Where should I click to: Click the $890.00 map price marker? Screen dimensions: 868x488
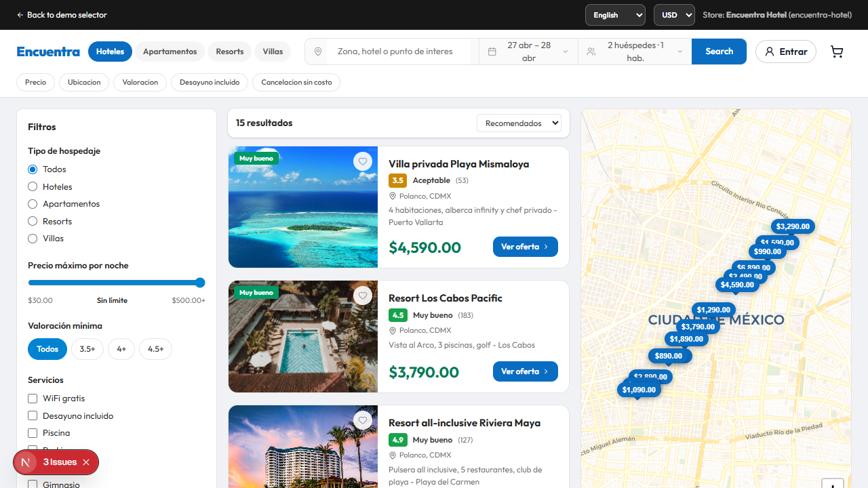click(669, 356)
